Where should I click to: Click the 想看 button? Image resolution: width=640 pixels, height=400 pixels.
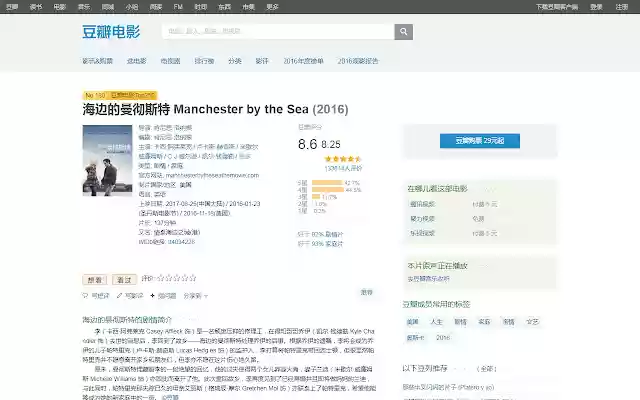pyautogui.click(x=94, y=280)
